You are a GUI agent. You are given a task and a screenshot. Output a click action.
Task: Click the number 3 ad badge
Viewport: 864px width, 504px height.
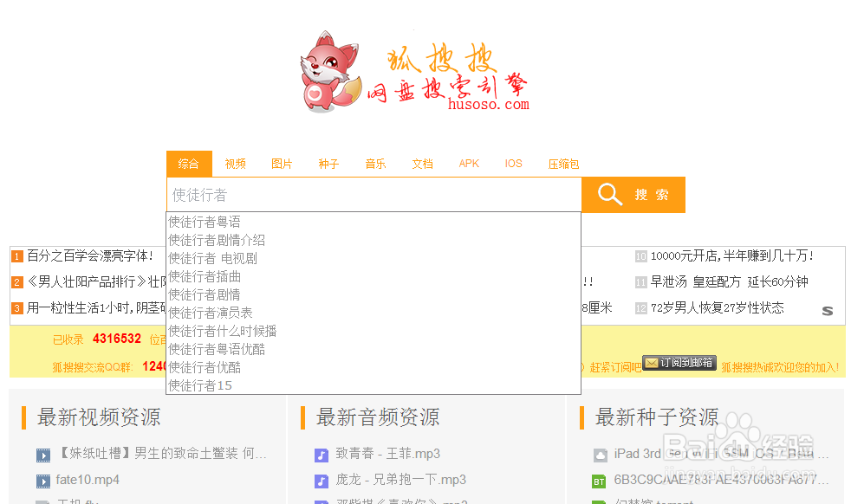click(17, 308)
